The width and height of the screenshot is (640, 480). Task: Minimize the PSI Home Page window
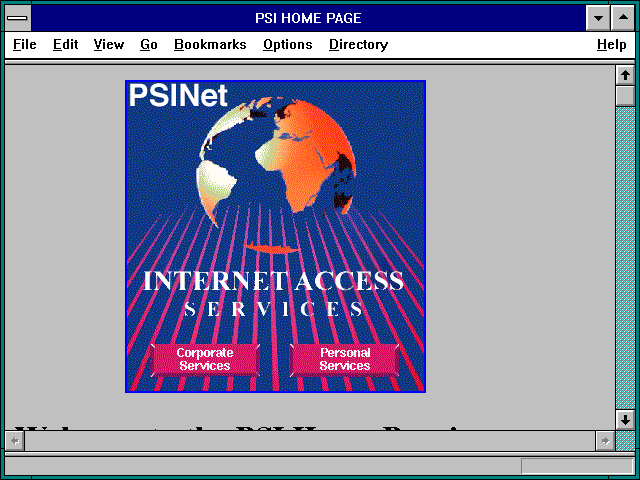598,18
